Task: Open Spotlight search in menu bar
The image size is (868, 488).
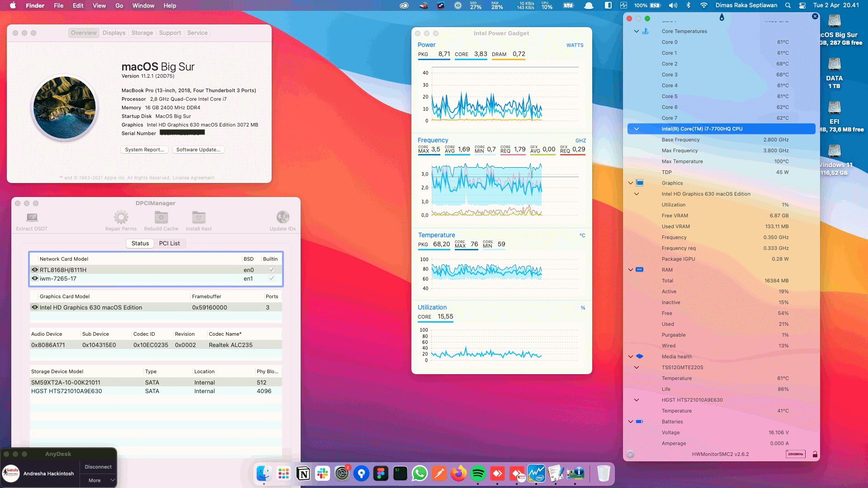Action: coord(788,5)
